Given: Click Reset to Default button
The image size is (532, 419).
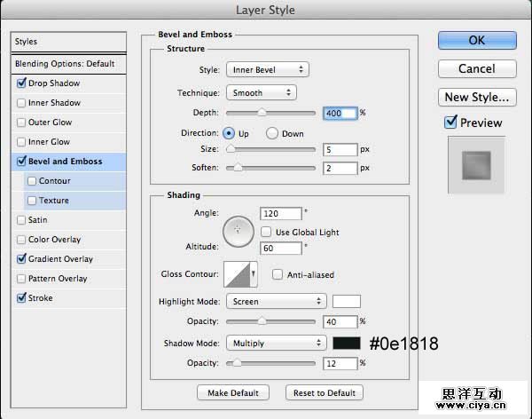Looking at the screenshot, I should tap(325, 392).
